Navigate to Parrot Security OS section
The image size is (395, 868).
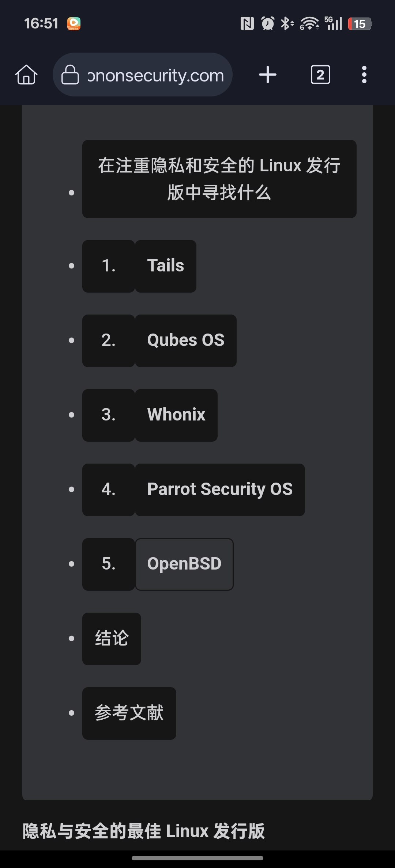[x=220, y=490]
